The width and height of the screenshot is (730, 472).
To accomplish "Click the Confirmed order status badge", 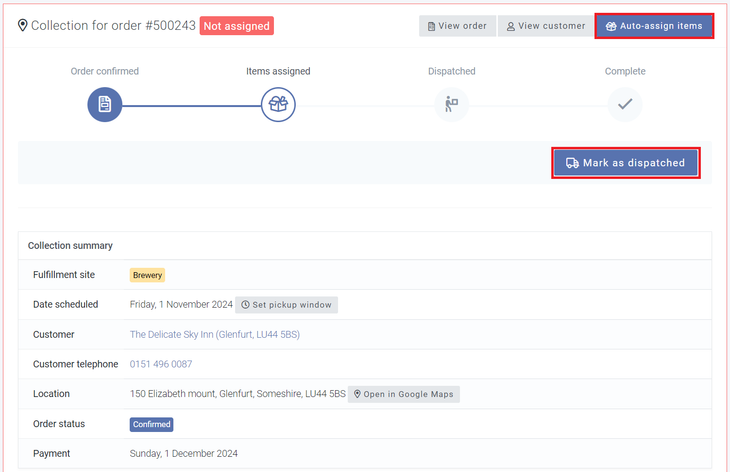I will click(x=151, y=424).
